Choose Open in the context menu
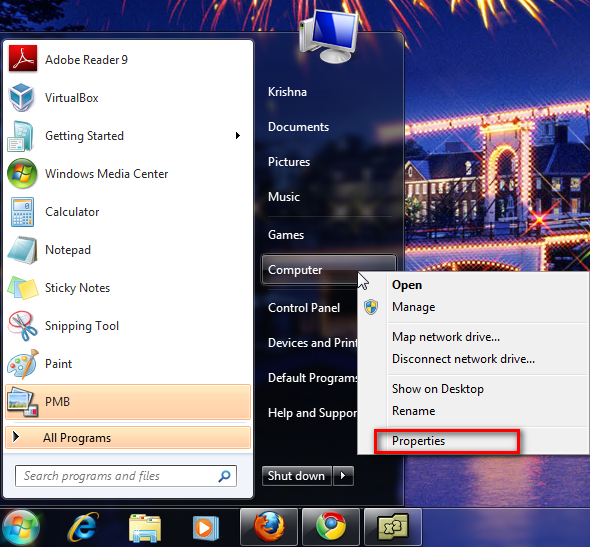This screenshot has width=590, height=547. (x=407, y=285)
